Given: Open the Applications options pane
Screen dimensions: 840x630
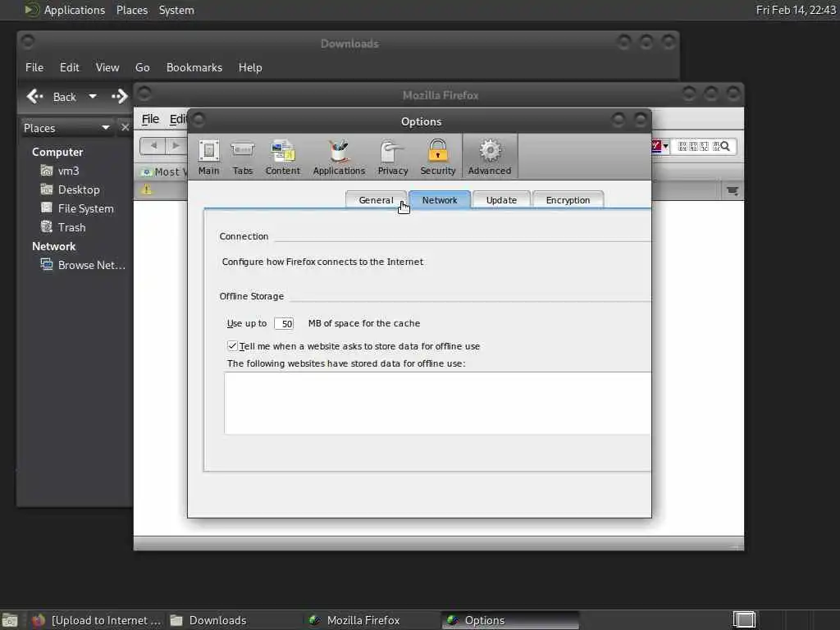Looking at the screenshot, I should pos(339,157).
